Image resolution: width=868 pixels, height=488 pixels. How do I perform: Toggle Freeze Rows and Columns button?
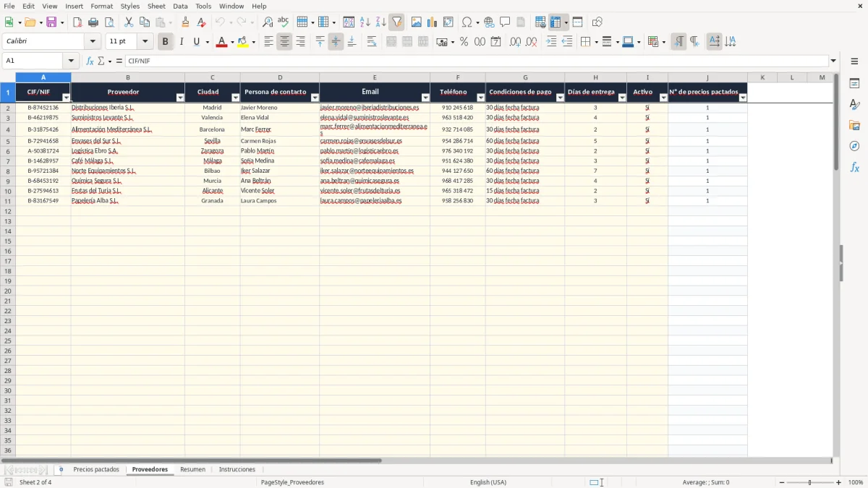click(x=556, y=22)
